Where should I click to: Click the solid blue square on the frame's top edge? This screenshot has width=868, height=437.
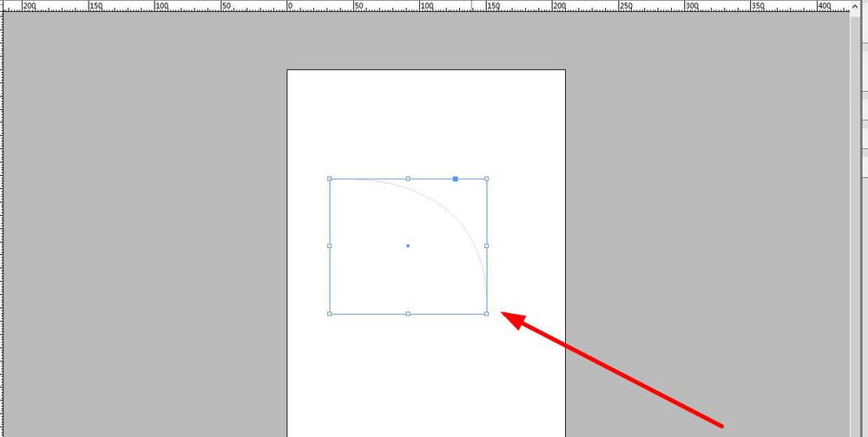tap(455, 179)
